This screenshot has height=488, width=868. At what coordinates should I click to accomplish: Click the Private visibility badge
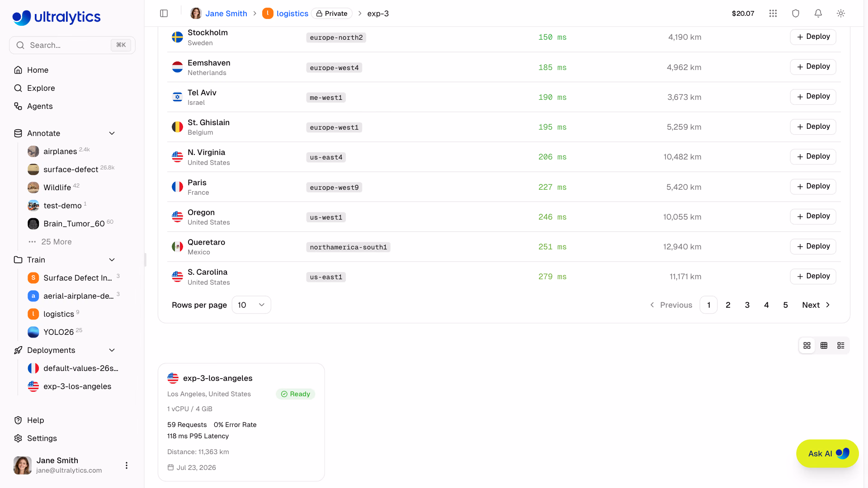tap(332, 14)
